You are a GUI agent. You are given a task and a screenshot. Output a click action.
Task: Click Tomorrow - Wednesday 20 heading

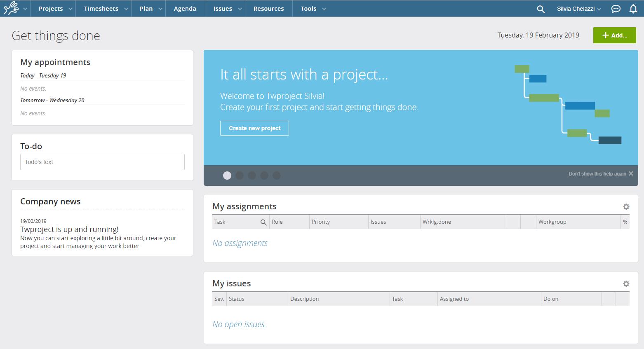pyautogui.click(x=52, y=100)
